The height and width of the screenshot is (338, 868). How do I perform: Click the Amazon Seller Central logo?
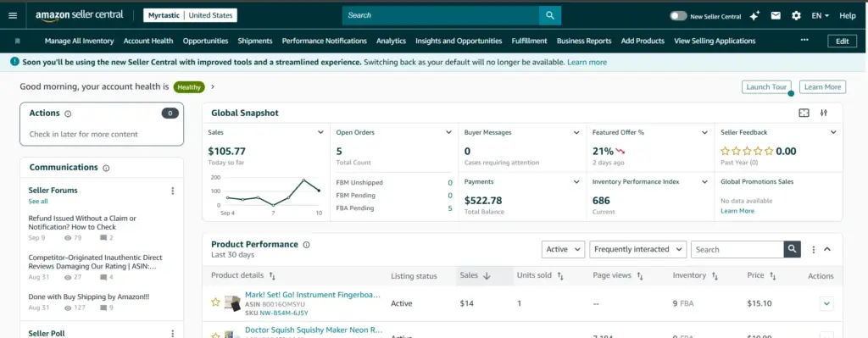(80, 15)
